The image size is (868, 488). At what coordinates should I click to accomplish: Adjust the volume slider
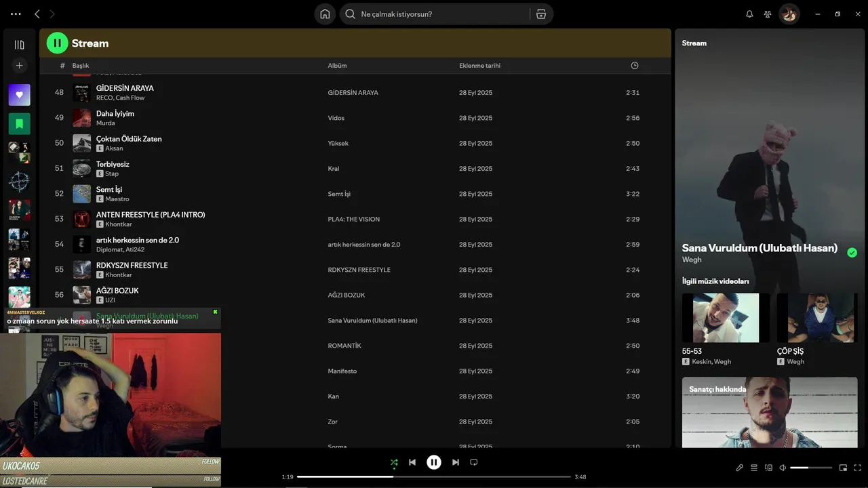(x=811, y=468)
